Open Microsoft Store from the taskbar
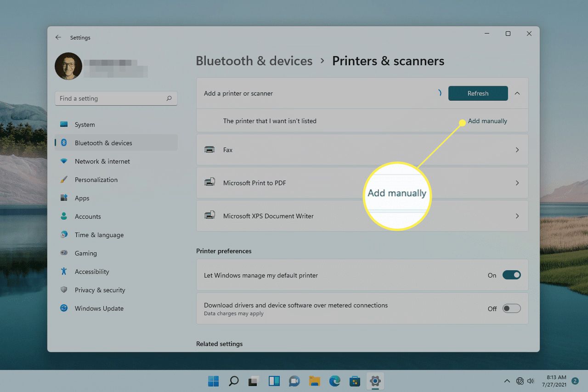This screenshot has height=392, width=588. (355, 381)
